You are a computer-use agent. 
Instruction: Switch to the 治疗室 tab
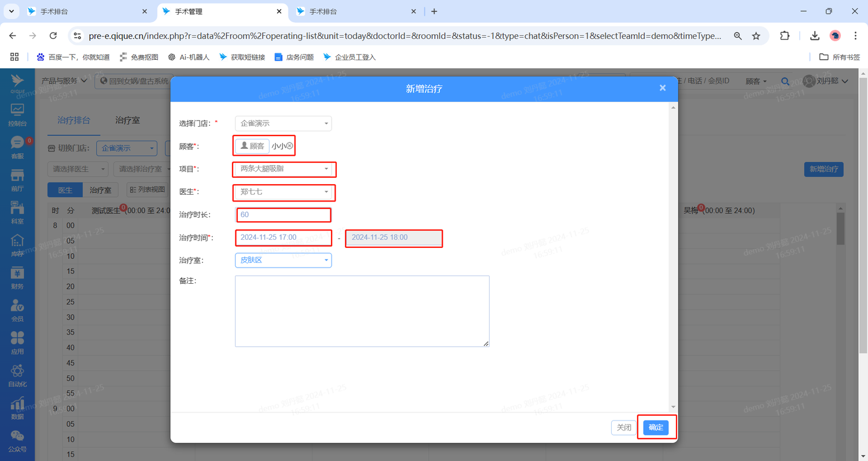coord(127,120)
